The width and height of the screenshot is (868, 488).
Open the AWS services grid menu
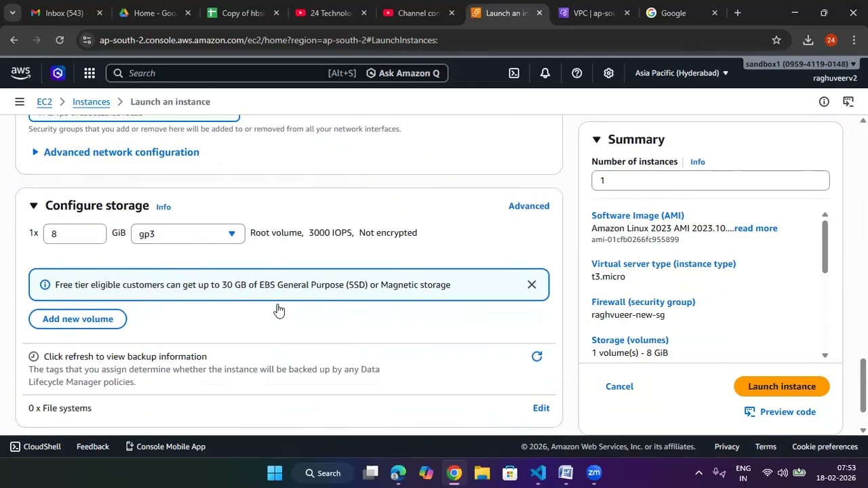tap(90, 73)
